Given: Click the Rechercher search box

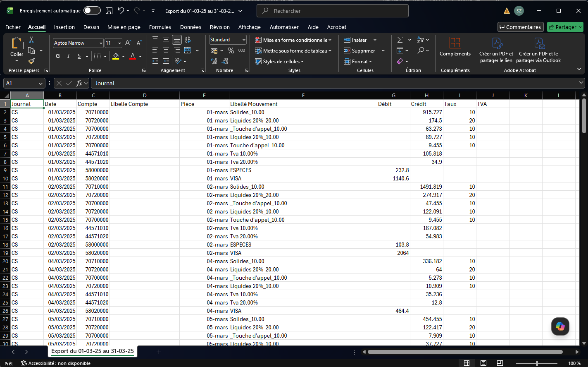Looking at the screenshot, I should click(x=333, y=11).
